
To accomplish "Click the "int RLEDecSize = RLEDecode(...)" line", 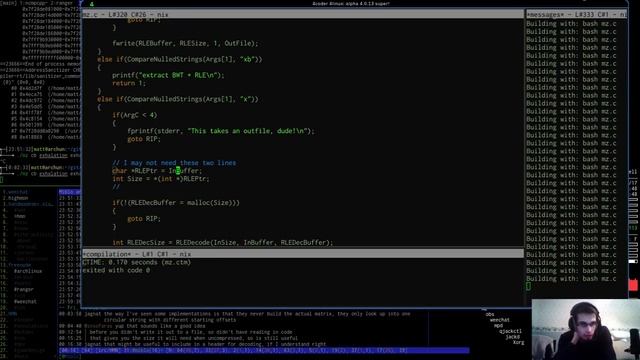I will 222,242.
